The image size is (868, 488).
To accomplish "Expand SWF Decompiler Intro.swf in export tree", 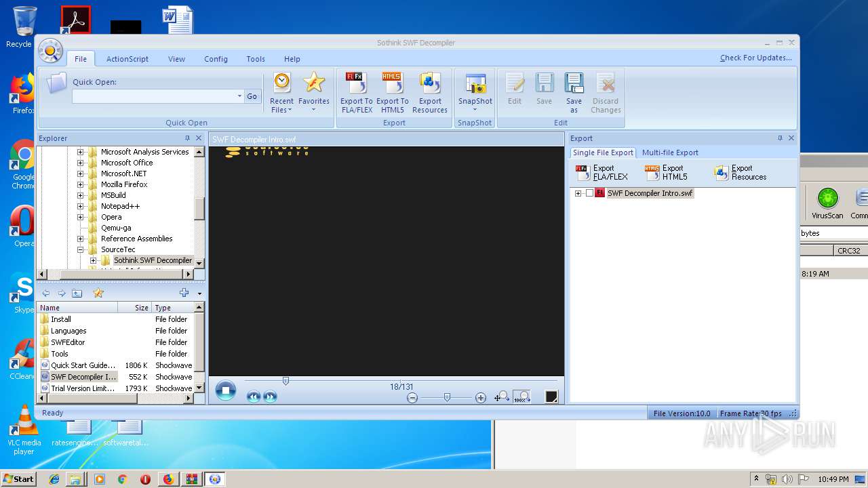I will [578, 193].
